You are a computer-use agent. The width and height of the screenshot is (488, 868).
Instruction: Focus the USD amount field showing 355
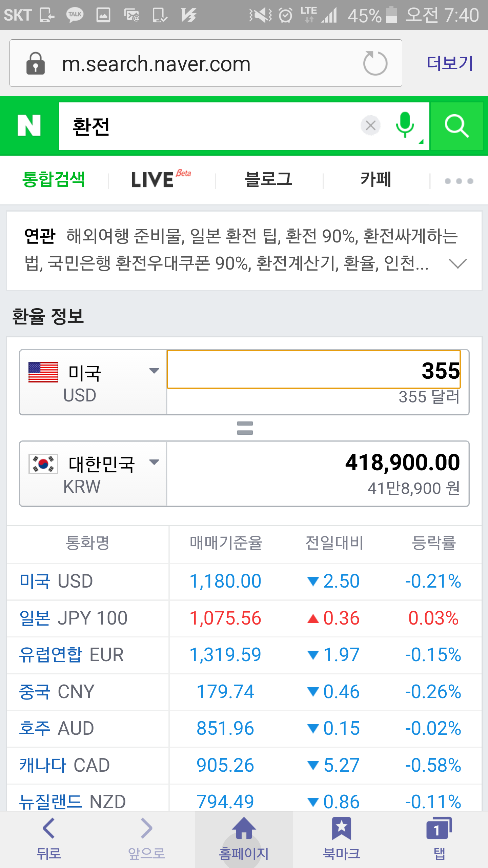(x=313, y=370)
